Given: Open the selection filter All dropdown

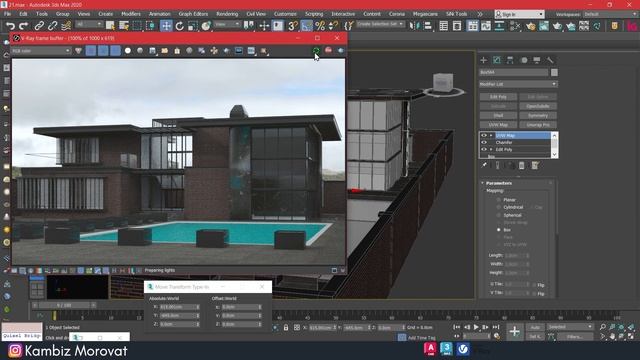Looking at the screenshot, I should [89, 24].
